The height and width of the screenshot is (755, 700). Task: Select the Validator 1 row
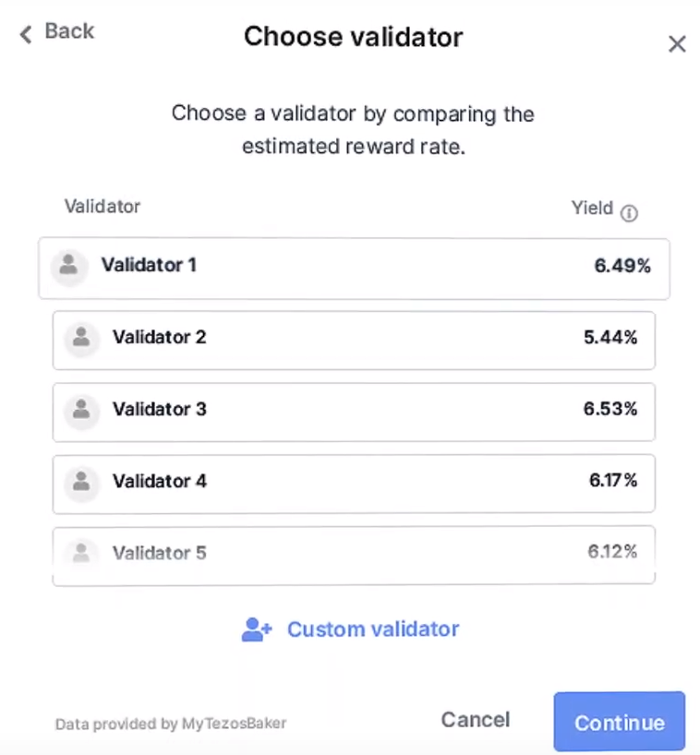pyautogui.click(x=354, y=268)
